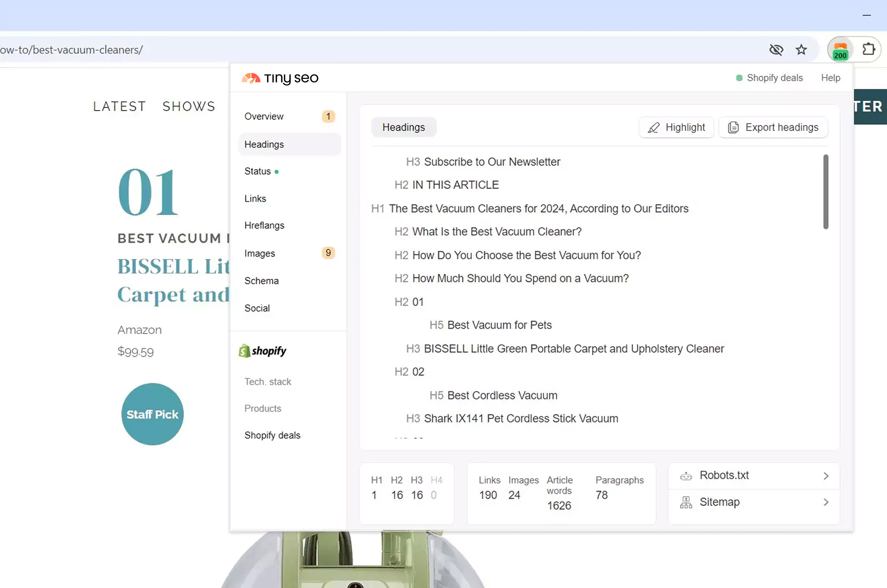Click the Images count 24

click(515, 496)
